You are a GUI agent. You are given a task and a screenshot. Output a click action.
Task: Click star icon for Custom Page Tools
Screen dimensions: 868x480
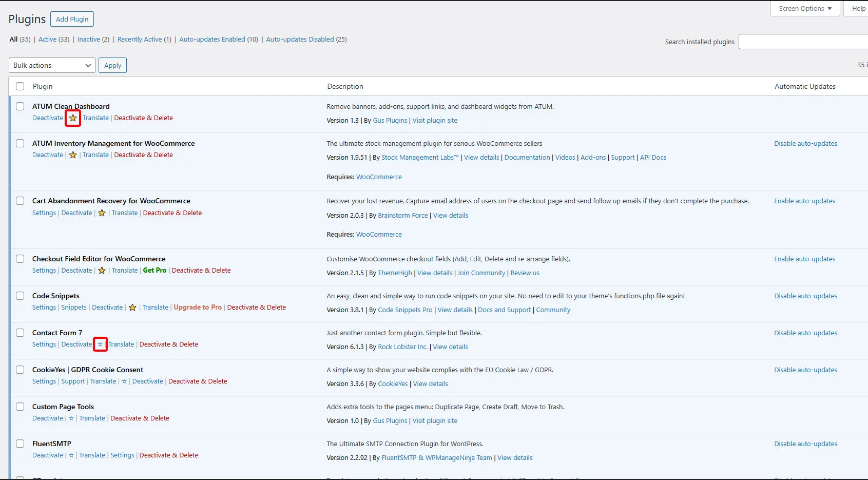[71, 418]
